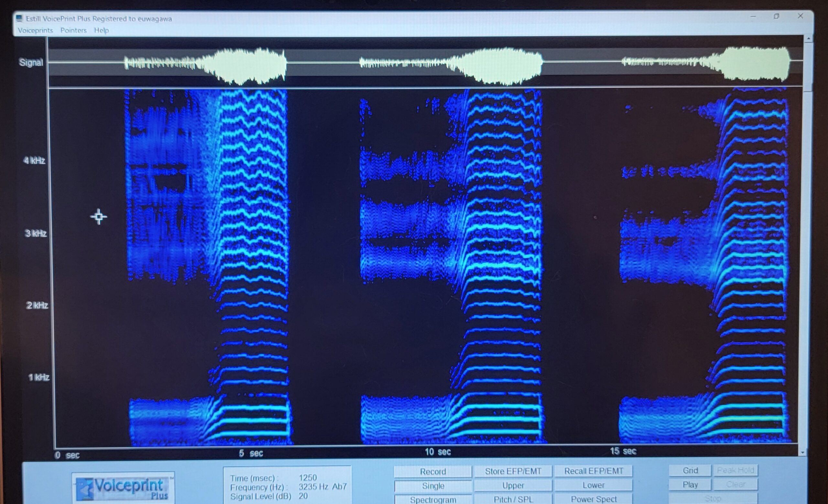Image resolution: width=828 pixels, height=504 pixels.
Task: Click Store EFP/EMT
Action: coord(513,471)
